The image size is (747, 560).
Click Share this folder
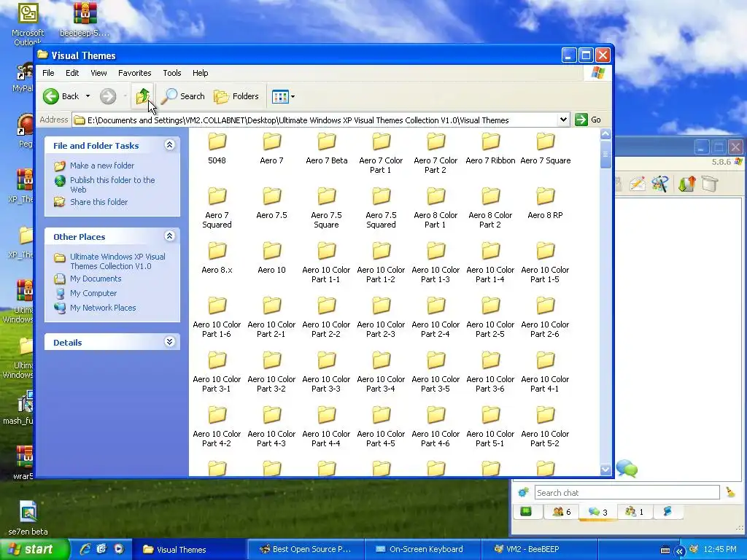click(98, 202)
